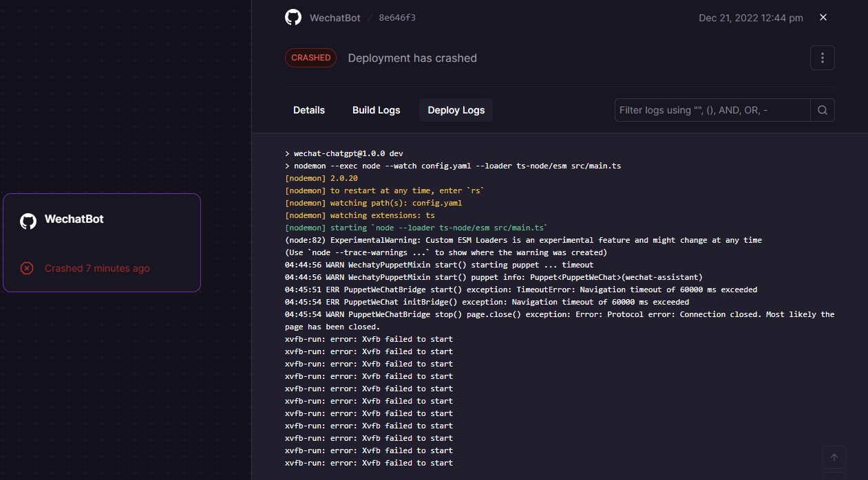This screenshot has height=480, width=868.
Task: Switch to the Details tab
Action: 309,110
